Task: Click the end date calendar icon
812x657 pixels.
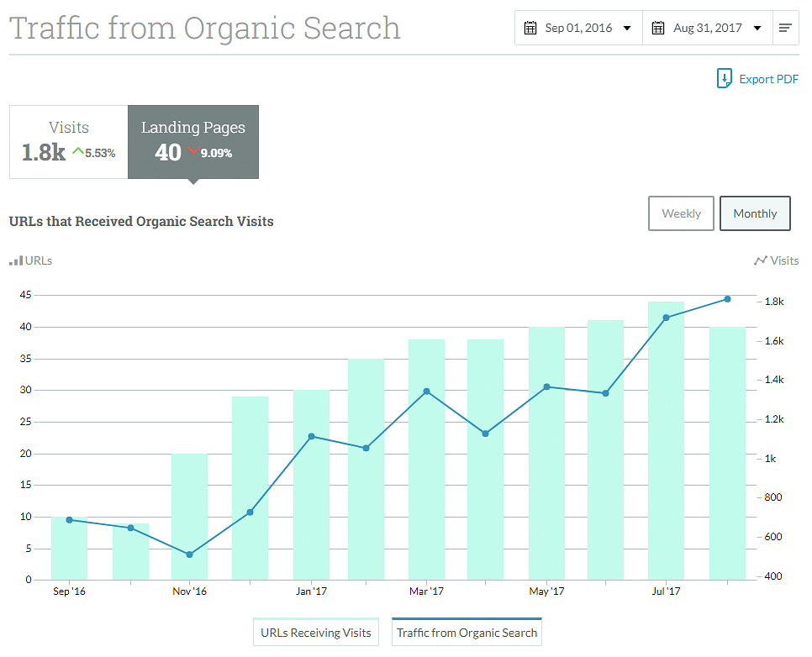Action: 658,28
